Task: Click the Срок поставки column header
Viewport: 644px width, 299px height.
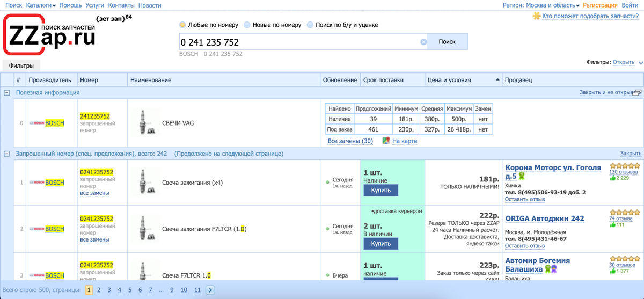Action: (x=392, y=80)
